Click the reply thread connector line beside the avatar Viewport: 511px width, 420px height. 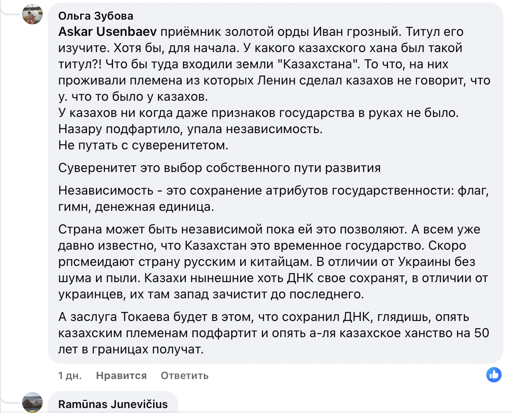coord(10,8)
